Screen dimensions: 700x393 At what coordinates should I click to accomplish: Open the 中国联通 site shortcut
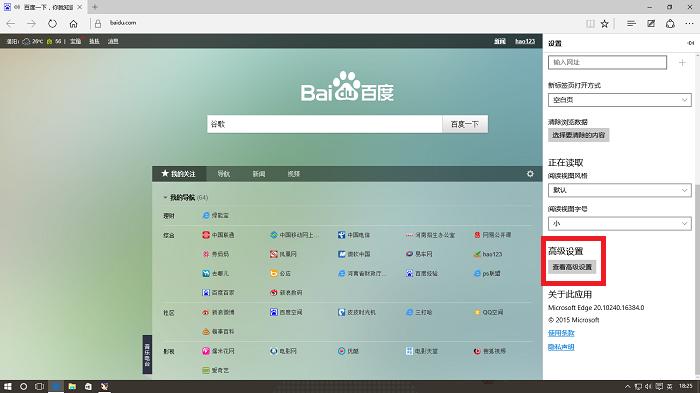coord(218,235)
